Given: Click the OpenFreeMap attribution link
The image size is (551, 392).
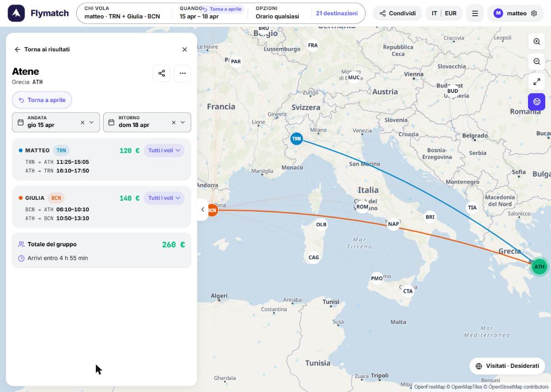Looking at the screenshot, I should (x=429, y=387).
